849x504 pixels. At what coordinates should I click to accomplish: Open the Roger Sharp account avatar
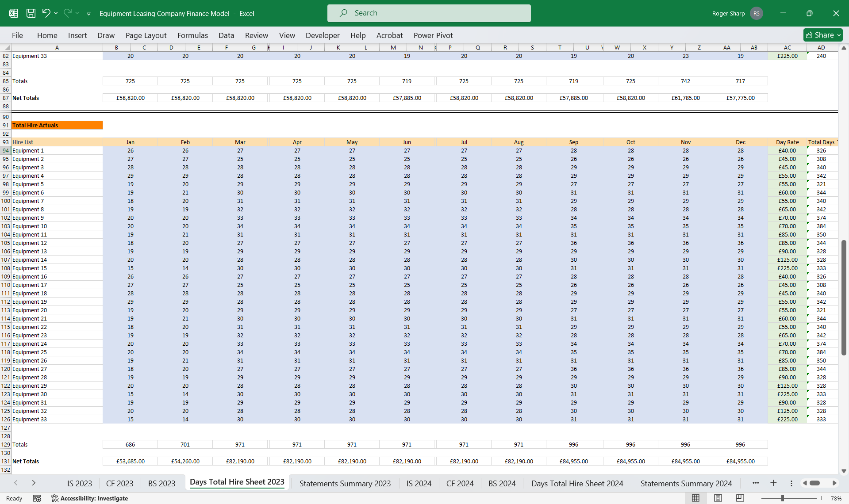756,13
